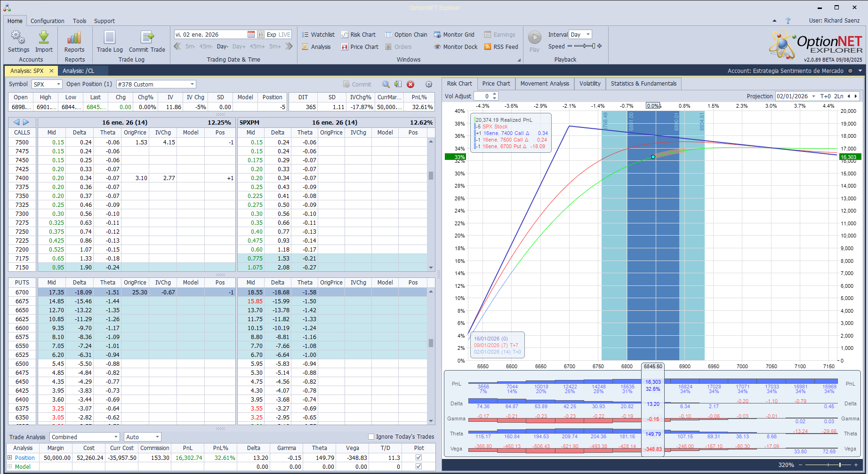Screen dimensions: 868x474
Task: Step back 5 minutes with 5m- button
Action: coord(190,47)
